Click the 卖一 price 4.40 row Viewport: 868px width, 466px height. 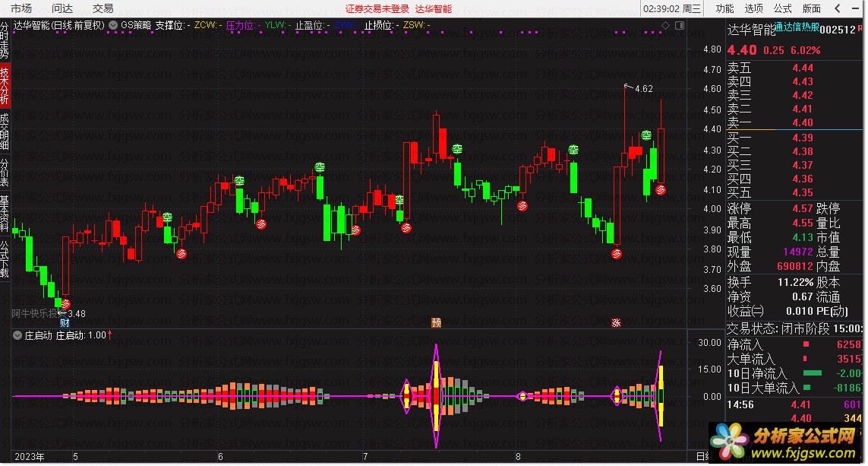click(794, 122)
